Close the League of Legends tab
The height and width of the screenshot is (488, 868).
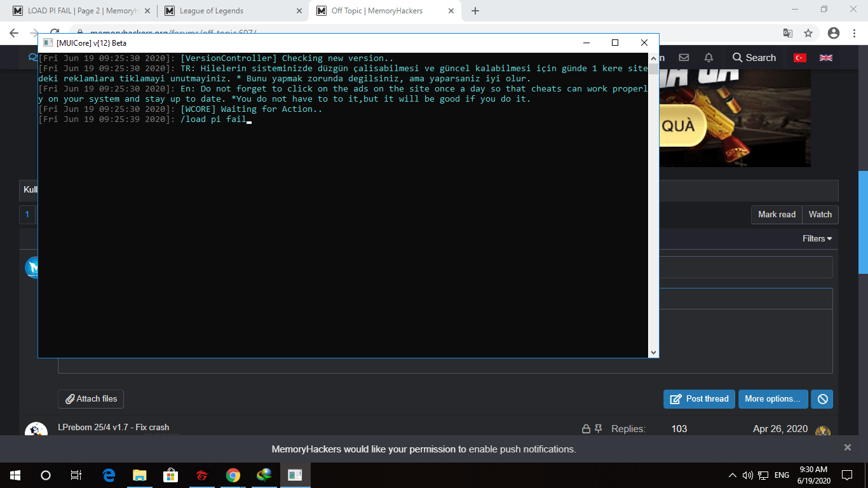tap(299, 11)
